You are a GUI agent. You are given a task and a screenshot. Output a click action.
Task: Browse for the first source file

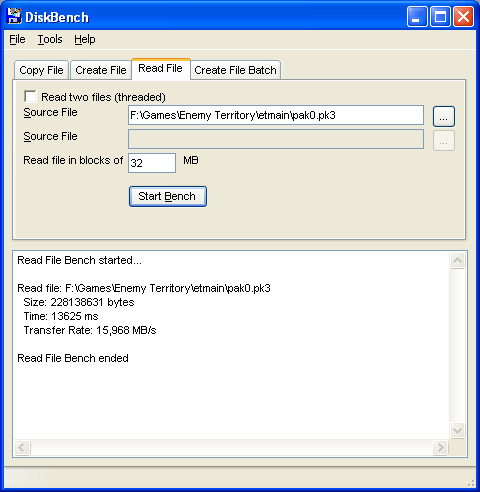(444, 117)
